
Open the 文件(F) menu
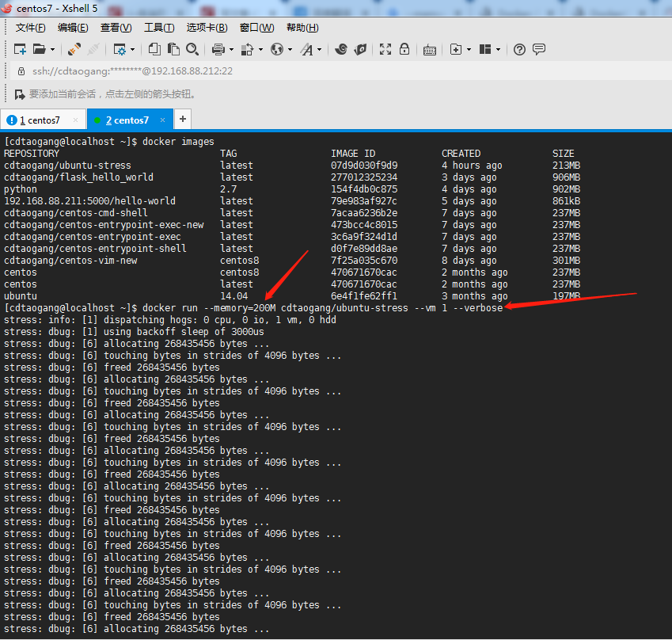pyautogui.click(x=30, y=28)
